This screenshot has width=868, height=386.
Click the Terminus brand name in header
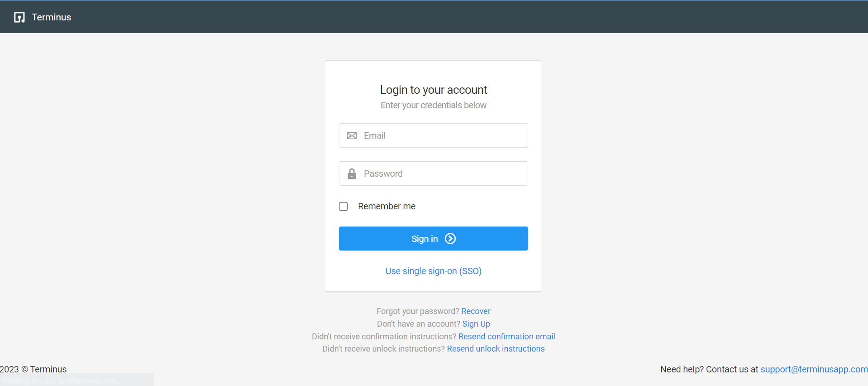click(x=52, y=17)
